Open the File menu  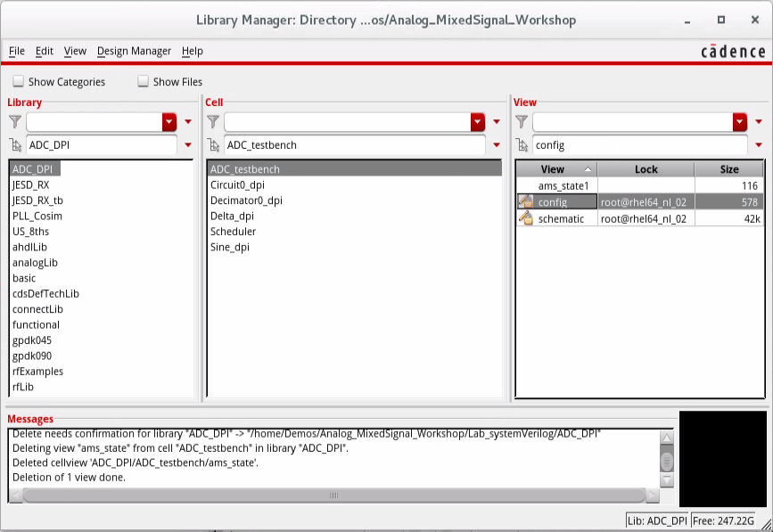(x=17, y=51)
